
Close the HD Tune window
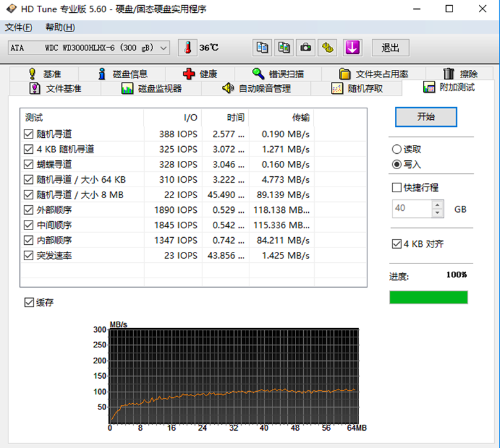483,9
